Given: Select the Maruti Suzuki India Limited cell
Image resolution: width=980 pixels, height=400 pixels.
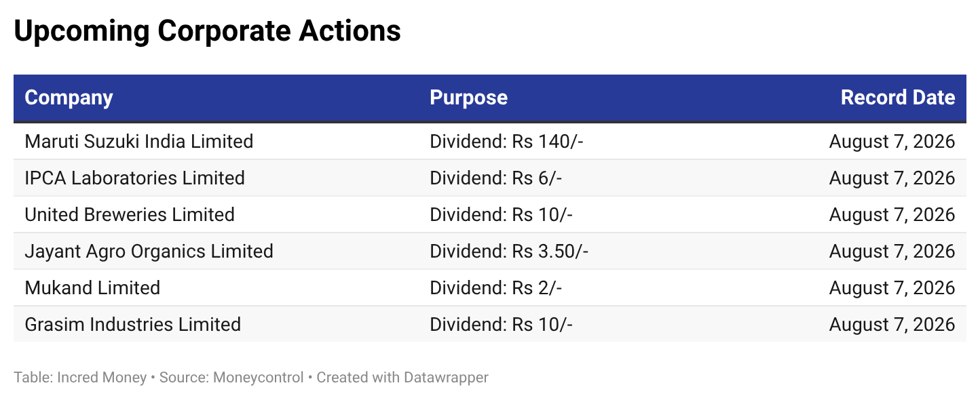Looking at the screenshot, I should coord(138,141).
